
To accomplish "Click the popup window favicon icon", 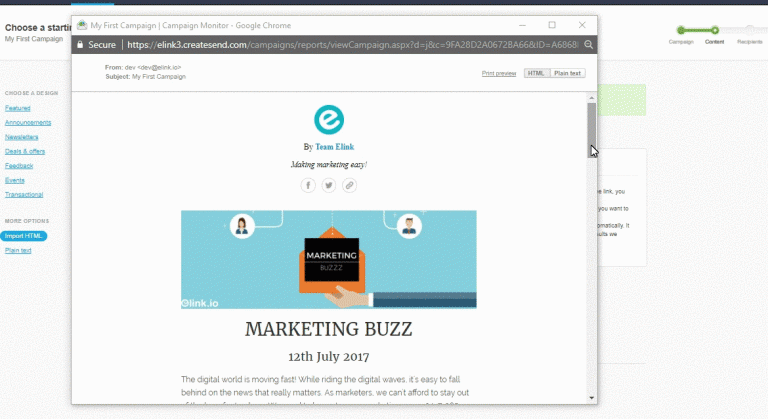I will (x=82, y=25).
